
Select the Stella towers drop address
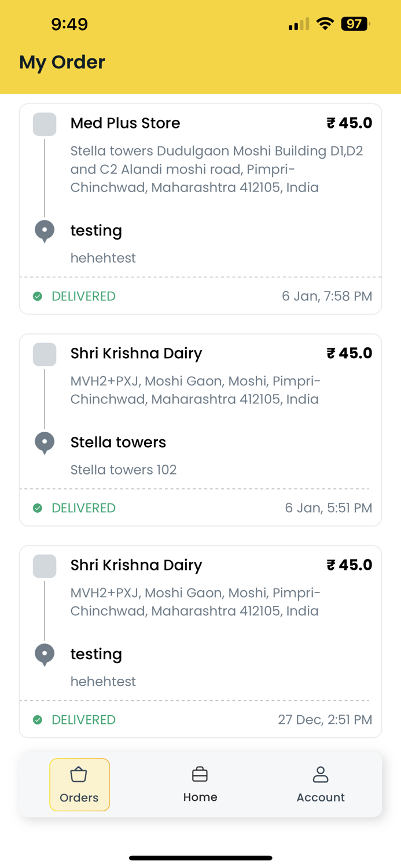click(118, 443)
